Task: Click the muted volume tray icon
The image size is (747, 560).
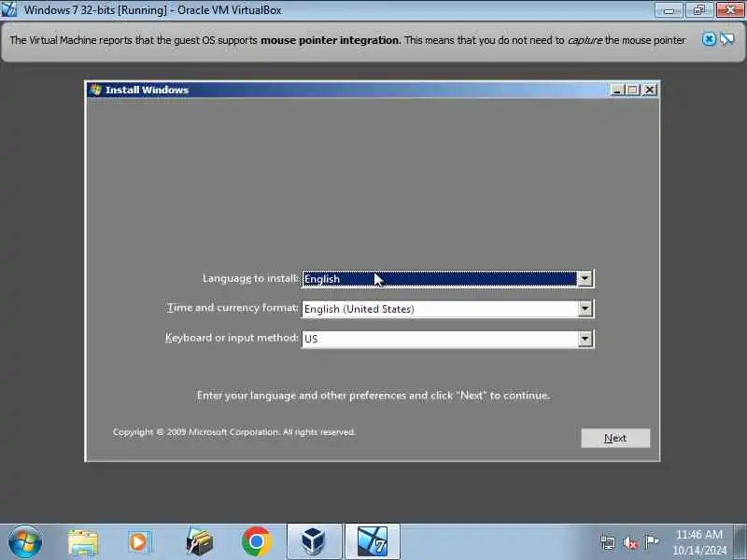Action: pyautogui.click(x=629, y=542)
